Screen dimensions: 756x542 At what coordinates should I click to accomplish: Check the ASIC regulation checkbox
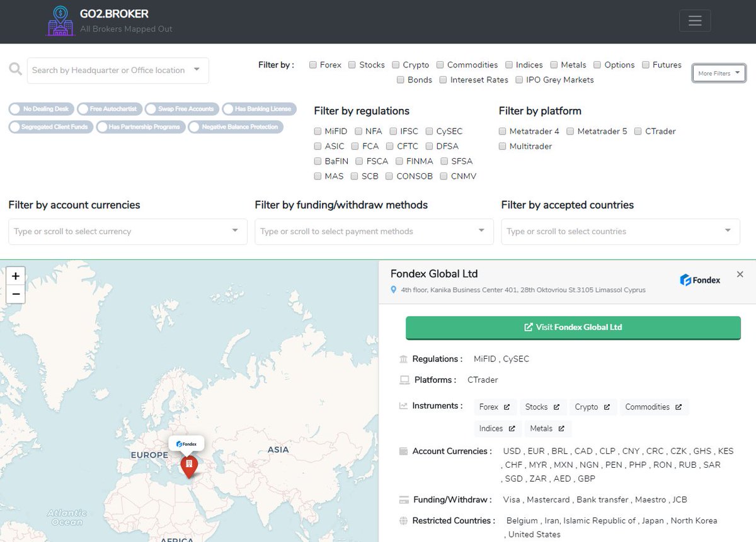[x=318, y=147]
